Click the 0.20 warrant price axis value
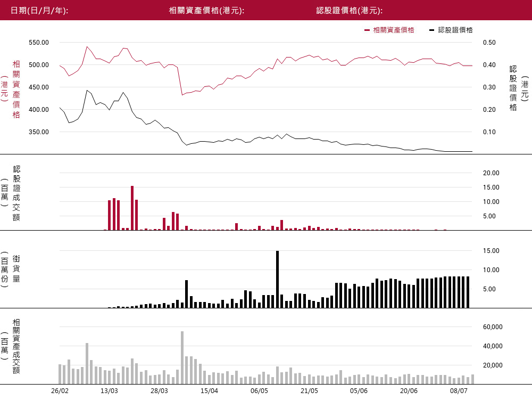 [x=489, y=110]
